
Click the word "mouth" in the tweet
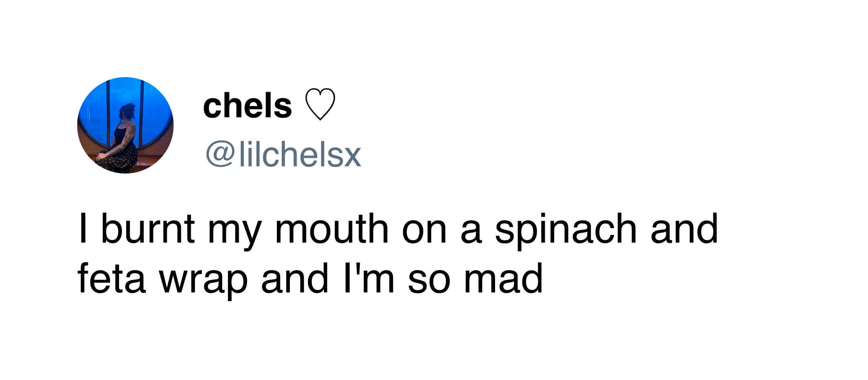point(332,229)
